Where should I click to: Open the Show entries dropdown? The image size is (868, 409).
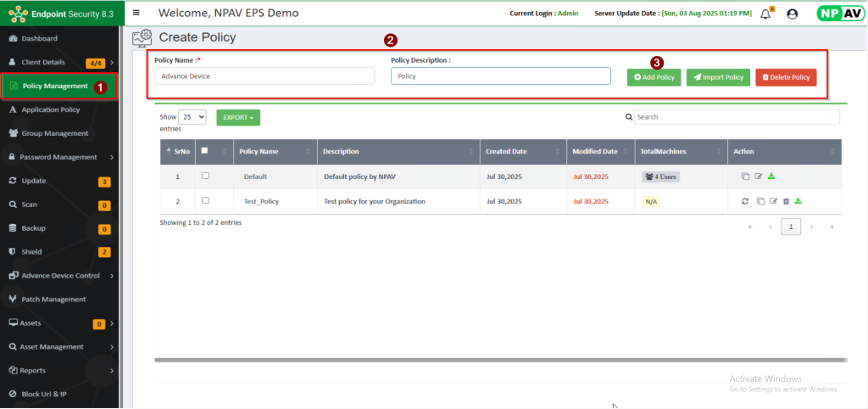pos(192,117)
